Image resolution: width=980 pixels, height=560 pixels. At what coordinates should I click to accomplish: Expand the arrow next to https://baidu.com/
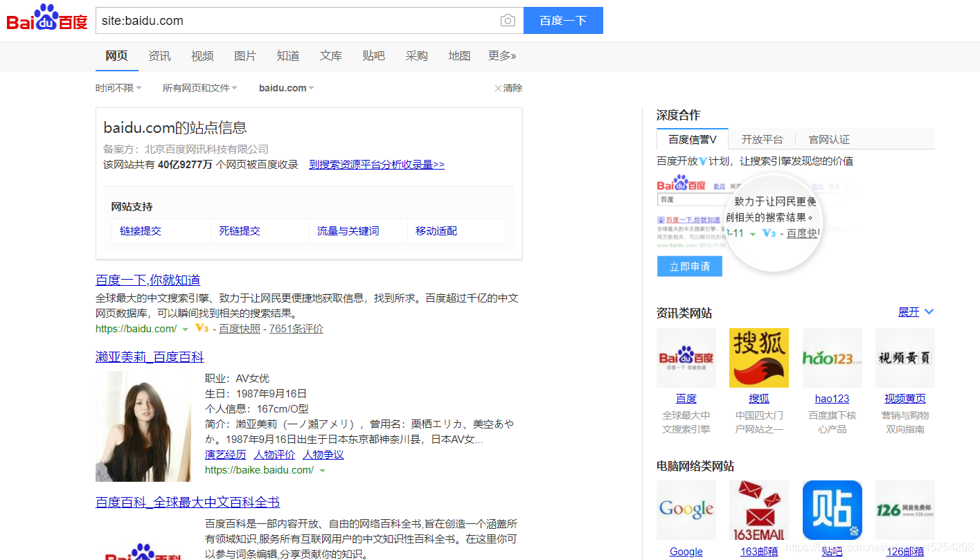185,329
